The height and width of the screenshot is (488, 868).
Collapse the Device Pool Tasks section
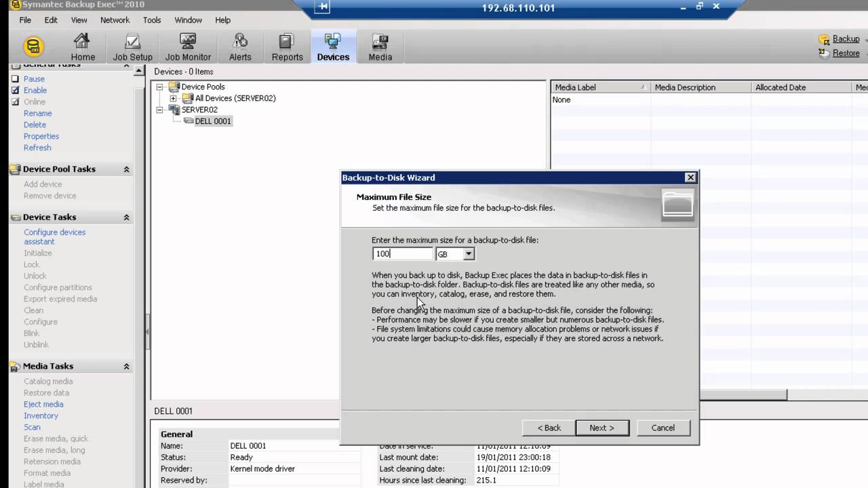click(126, 169)
